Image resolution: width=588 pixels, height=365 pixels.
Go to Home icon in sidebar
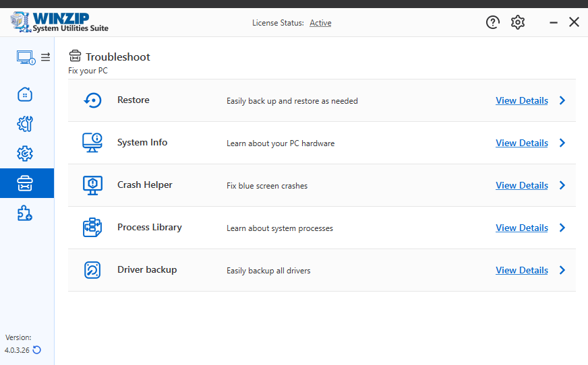coord(25,94)
